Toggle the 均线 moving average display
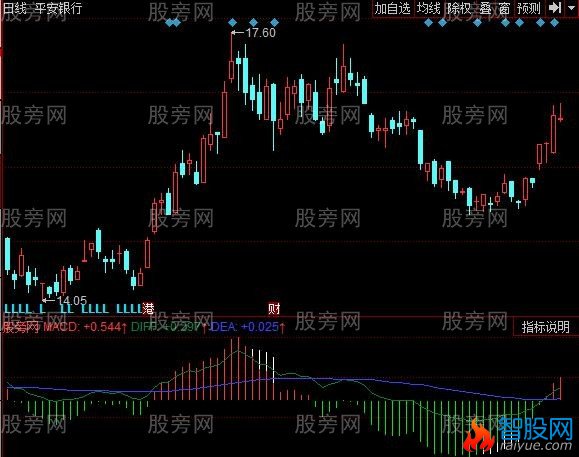 pyautogui.click(x=428, y=8)
